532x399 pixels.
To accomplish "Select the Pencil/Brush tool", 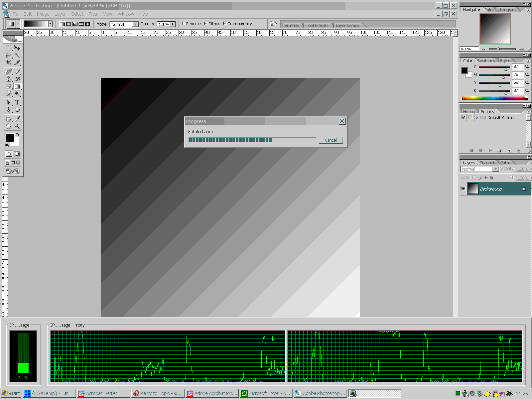I will 17,71.
